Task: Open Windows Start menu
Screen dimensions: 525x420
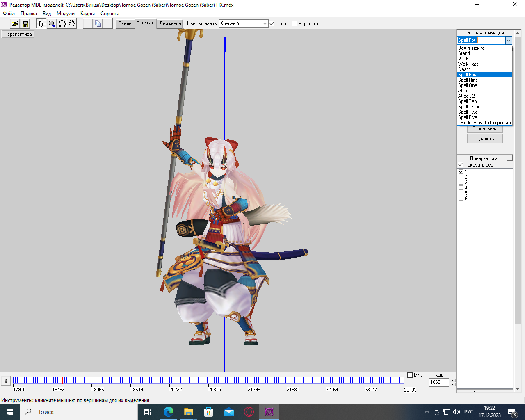Action: tap(10, 412)
